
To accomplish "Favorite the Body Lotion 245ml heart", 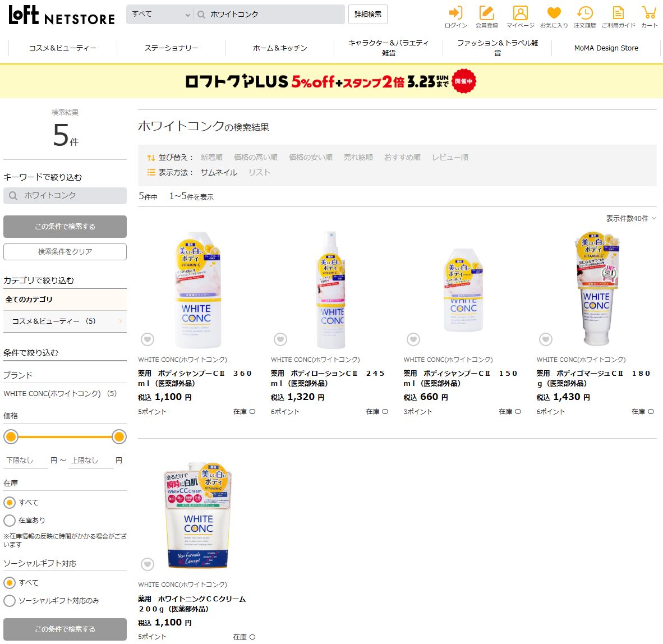I will pos(280,339).
